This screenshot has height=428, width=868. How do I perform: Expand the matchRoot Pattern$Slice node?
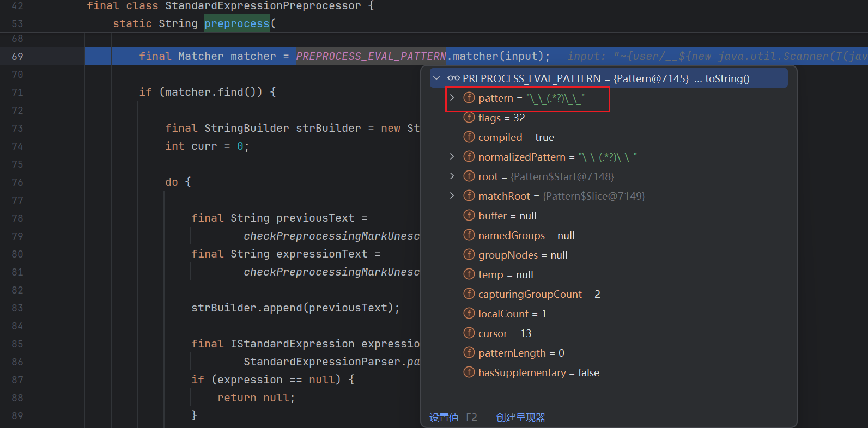coord(452,196)
